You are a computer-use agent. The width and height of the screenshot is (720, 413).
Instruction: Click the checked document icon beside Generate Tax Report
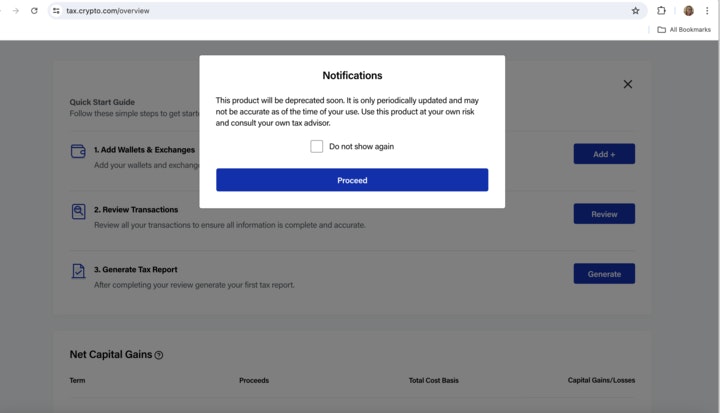coord(79,271)
